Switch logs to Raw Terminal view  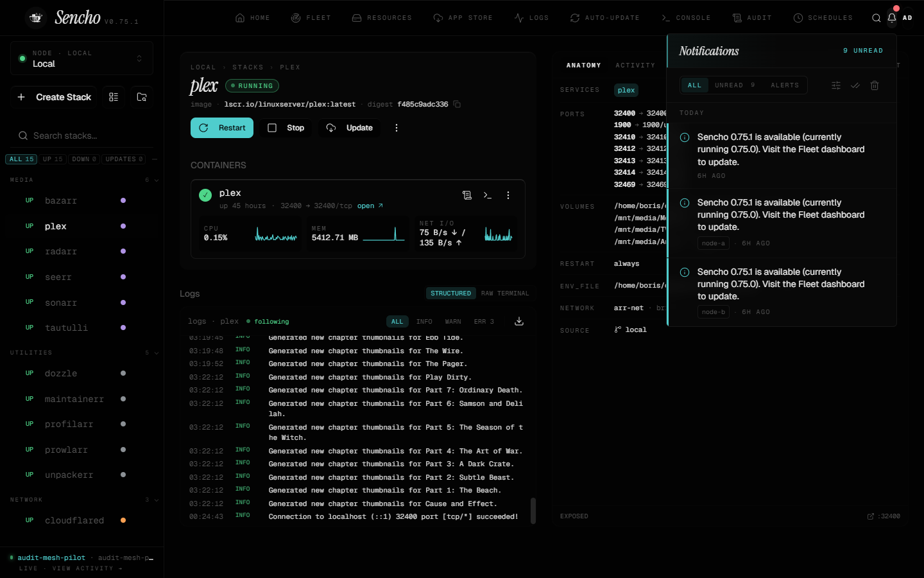(x=505, y=293)
